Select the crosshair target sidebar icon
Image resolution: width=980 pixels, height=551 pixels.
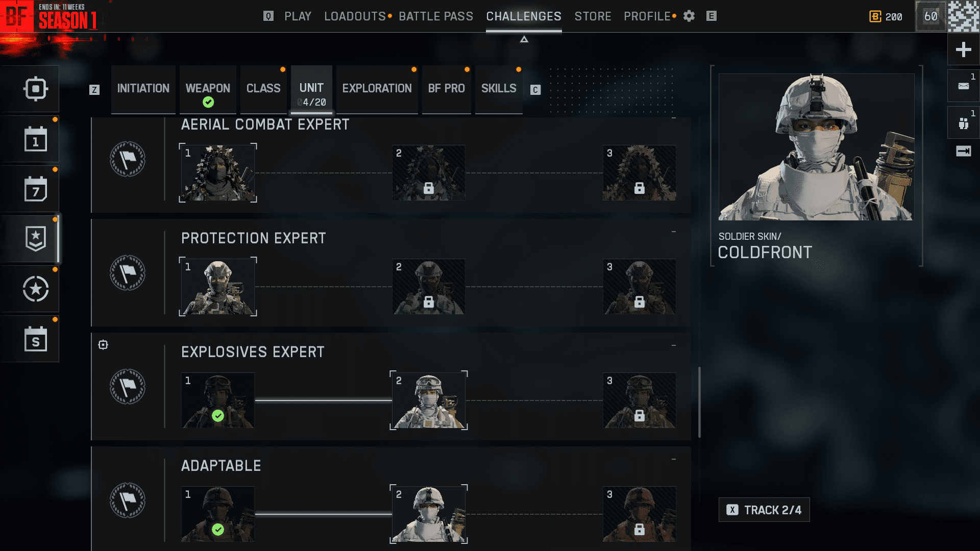tap(36, 89)
